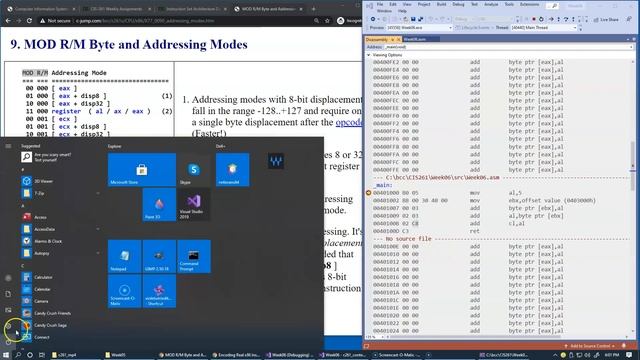Open Connect app in Start list
640x360 pixels.
point(59,337)
